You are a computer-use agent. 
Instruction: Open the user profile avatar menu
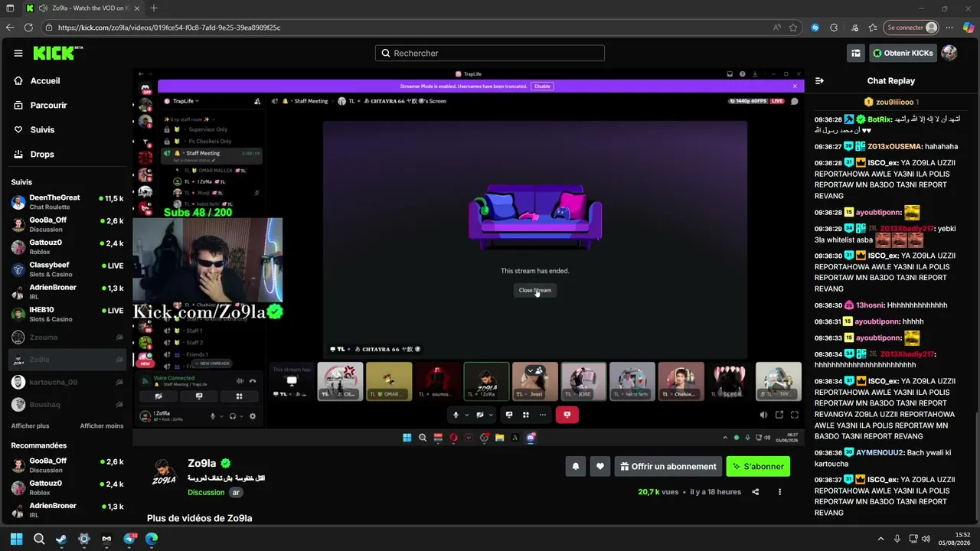(949, 53)
